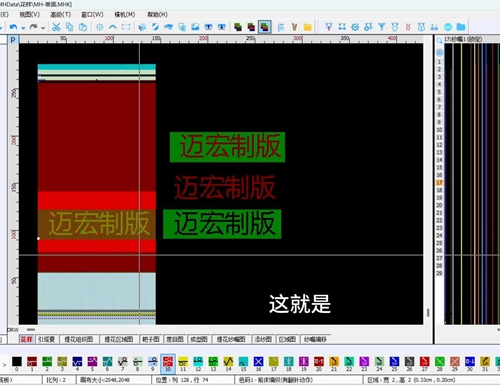Viewport: 500px width, 385px height.
Task: Click the Redo arrow icon
Action: click(33, 27)
